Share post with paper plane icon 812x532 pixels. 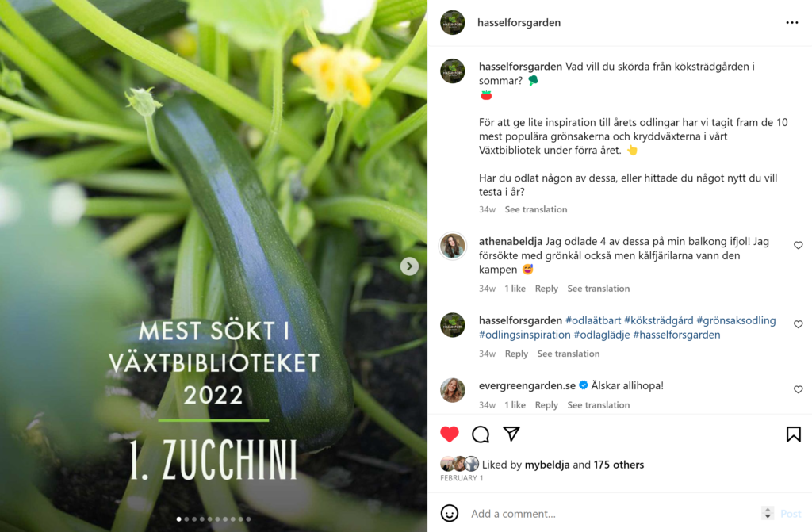(x=511, y=434)
